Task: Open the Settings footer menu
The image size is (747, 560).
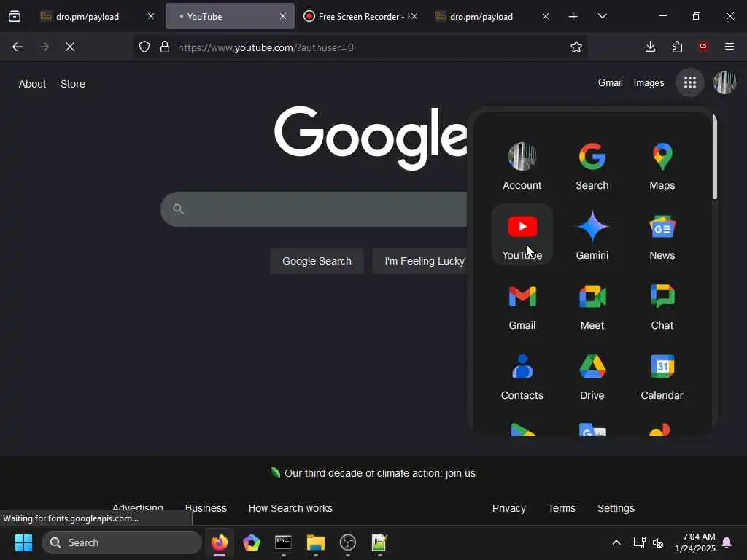Action: 616,508
